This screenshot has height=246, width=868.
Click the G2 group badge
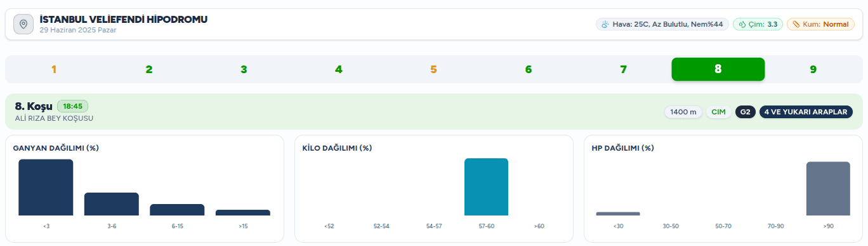[745, 112]
